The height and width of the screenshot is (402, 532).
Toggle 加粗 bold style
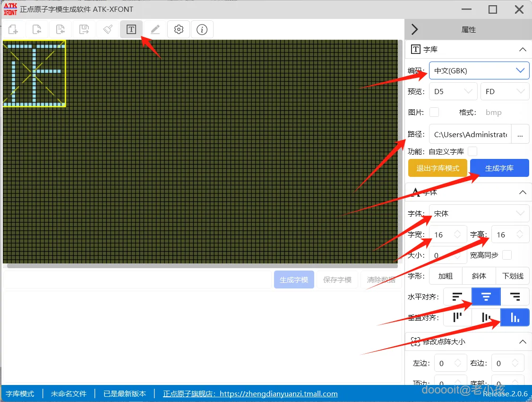click(446, 276)
